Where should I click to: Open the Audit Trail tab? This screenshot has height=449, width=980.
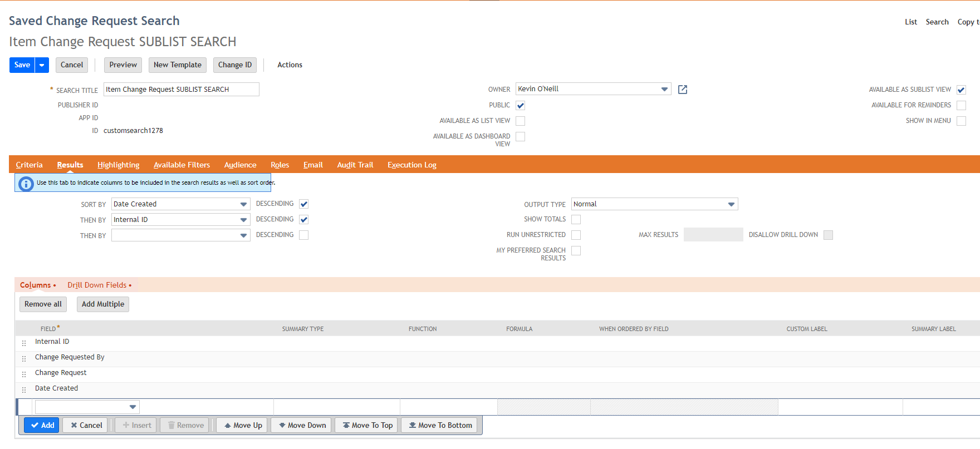[355, 165]
